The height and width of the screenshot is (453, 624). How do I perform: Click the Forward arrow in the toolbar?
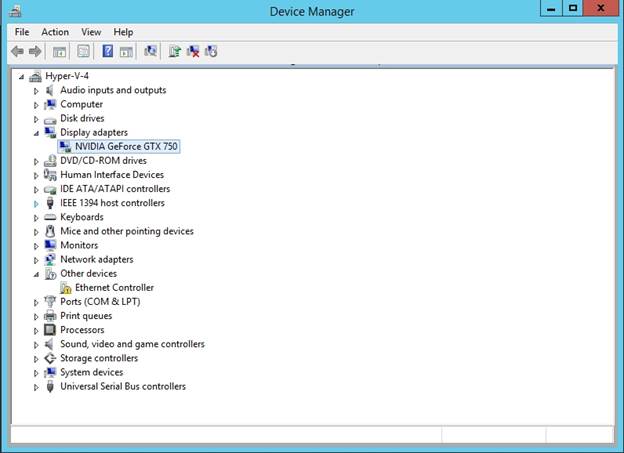(35, 51)
